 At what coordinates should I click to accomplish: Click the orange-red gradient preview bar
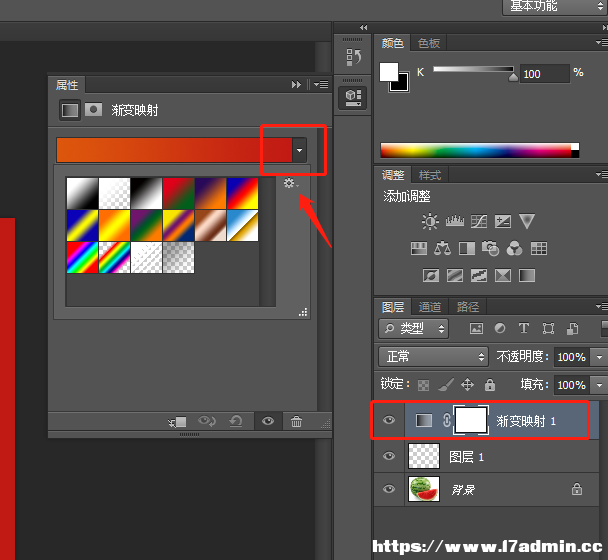(x=174, y=150)
